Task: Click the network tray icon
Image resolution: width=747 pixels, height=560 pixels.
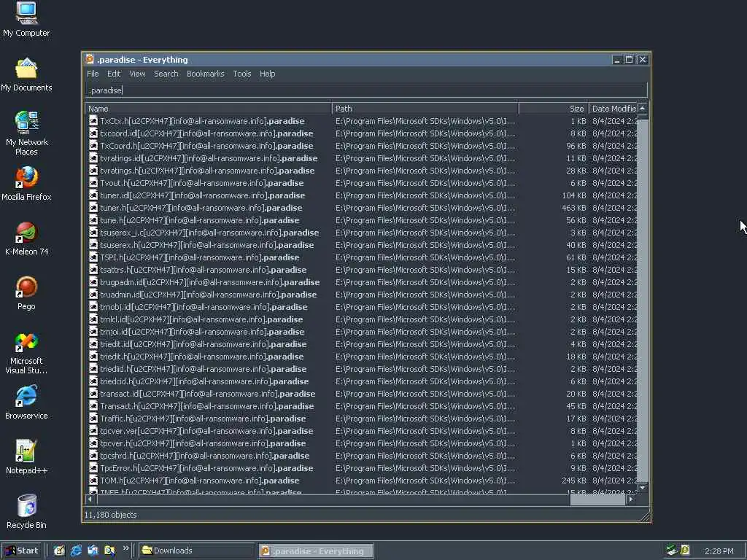Action: coord(672,550)
